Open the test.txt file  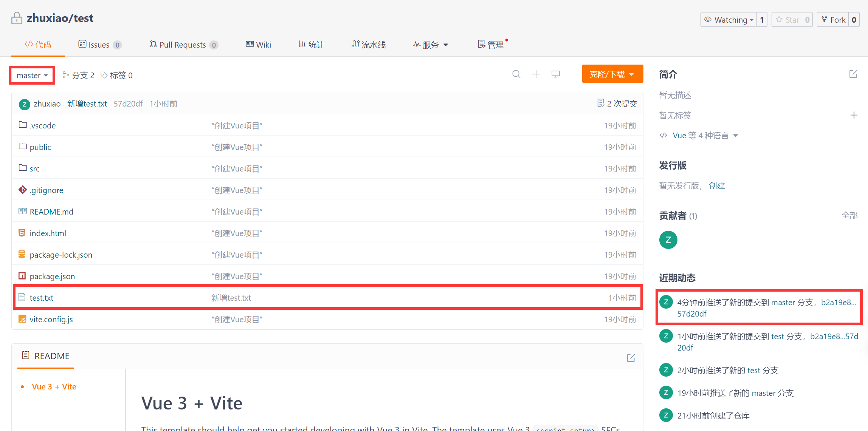pos(41,298)
